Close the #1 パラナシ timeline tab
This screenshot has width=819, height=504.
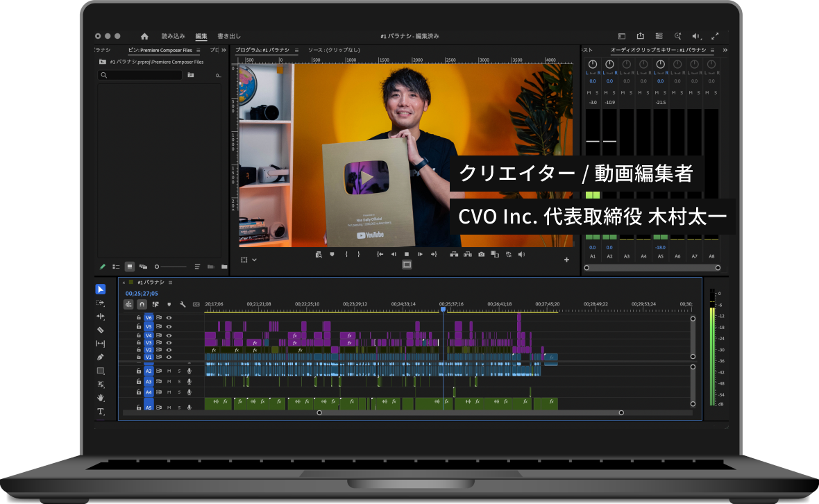coord(124,283)
